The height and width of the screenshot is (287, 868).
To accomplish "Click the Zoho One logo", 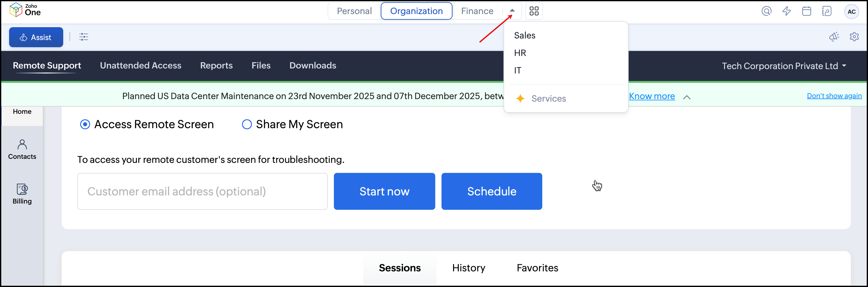I will [x=25, y=10].
